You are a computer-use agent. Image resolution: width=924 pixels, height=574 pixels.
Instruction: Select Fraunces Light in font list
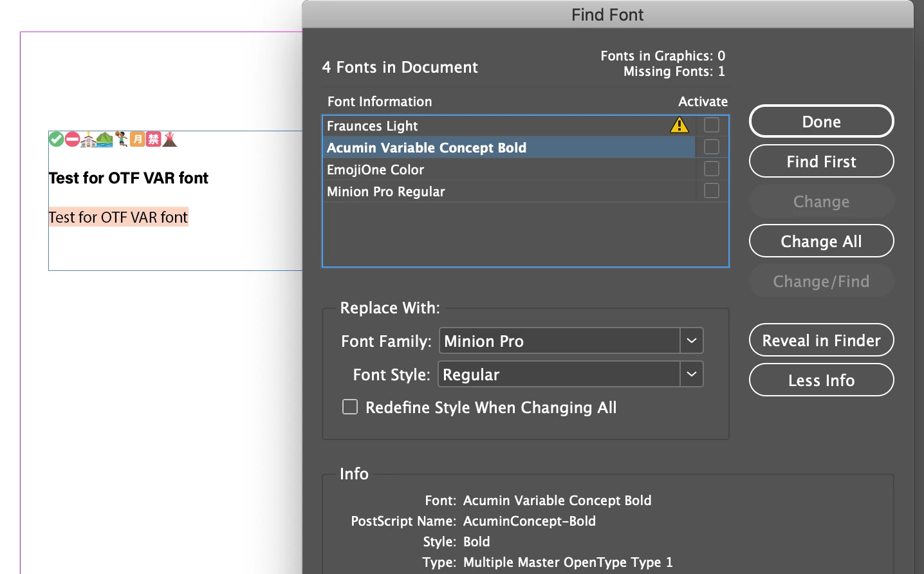pyautogui.click(x=373, y=126)
